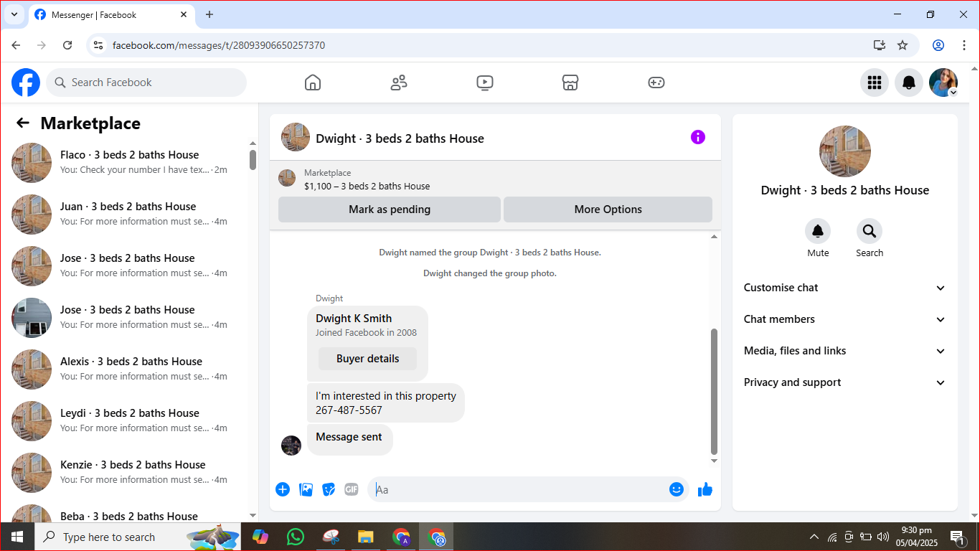Open Juan 3 beds 2 baths conversation
Viewport: 980px width, 551px height.
[x=129, y=214]
